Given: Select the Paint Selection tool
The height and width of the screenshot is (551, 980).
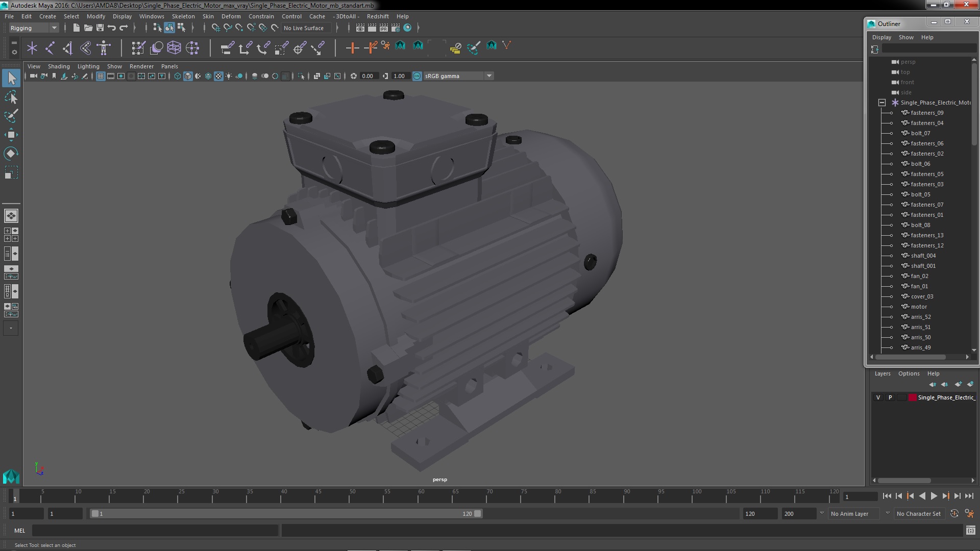Looking at the screenshot, I should pyautogui.click(x=11, y=116).
